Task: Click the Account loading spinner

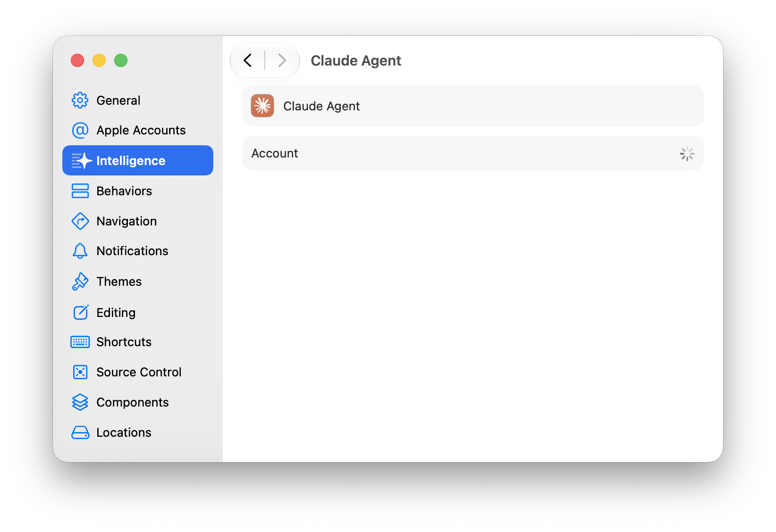Action: coord(687,153)
